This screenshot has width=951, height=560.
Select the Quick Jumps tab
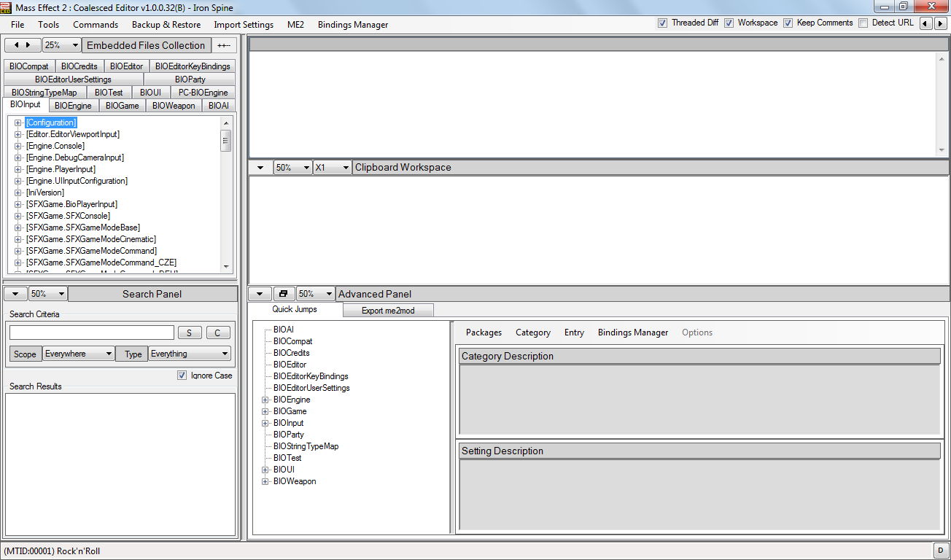[295, 310]
